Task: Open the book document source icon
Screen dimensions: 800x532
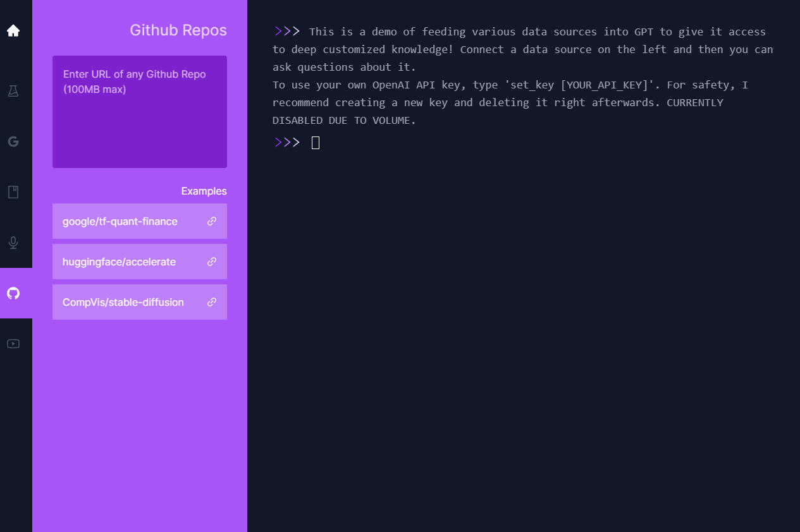Action: (x=13, y=192)
